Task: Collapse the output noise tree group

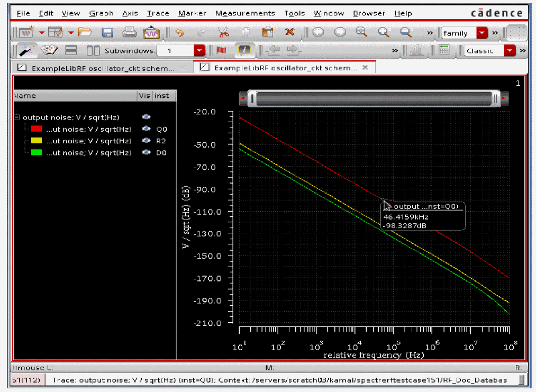Action: [17, 117]
